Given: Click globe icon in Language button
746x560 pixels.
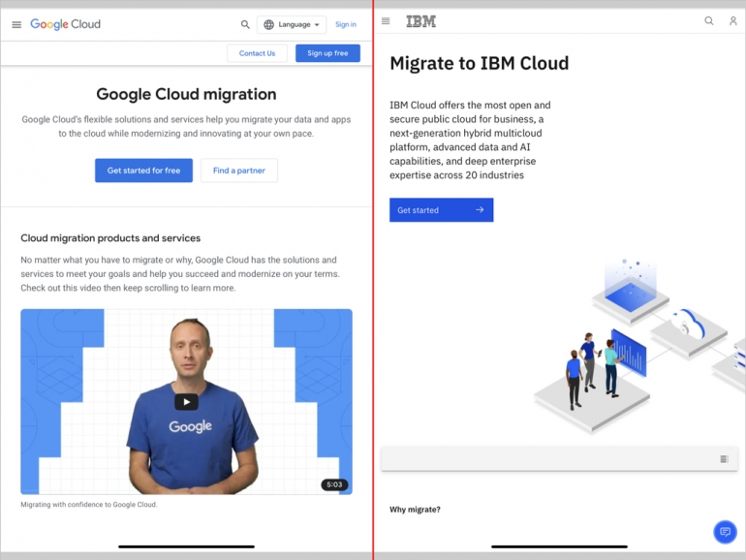Looking at the screenshot, I should coord(268,25).
